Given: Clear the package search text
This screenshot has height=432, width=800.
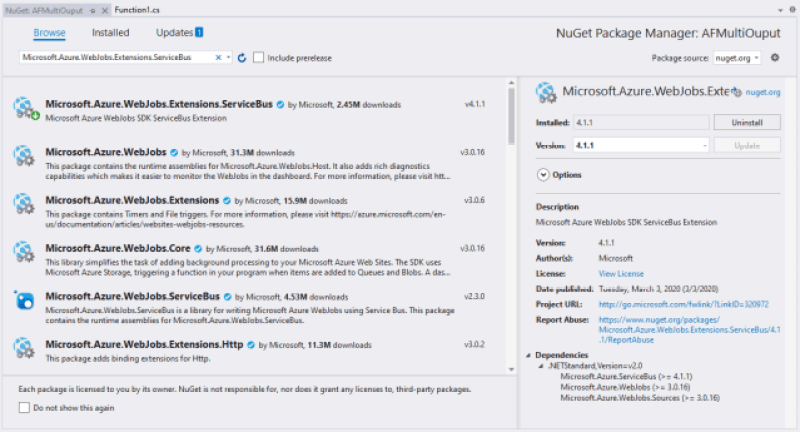Looking at the screenshot, I should (x=218, y=58).
